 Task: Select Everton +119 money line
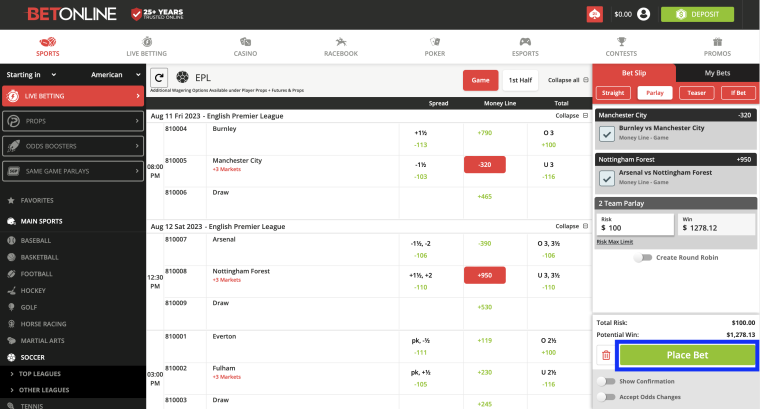(x=485, y=341)
